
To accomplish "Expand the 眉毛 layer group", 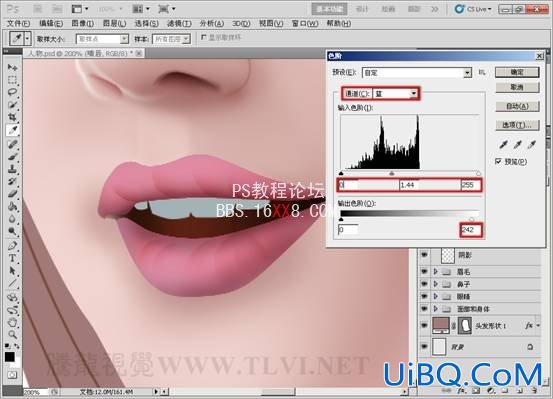I will [436, 271].
